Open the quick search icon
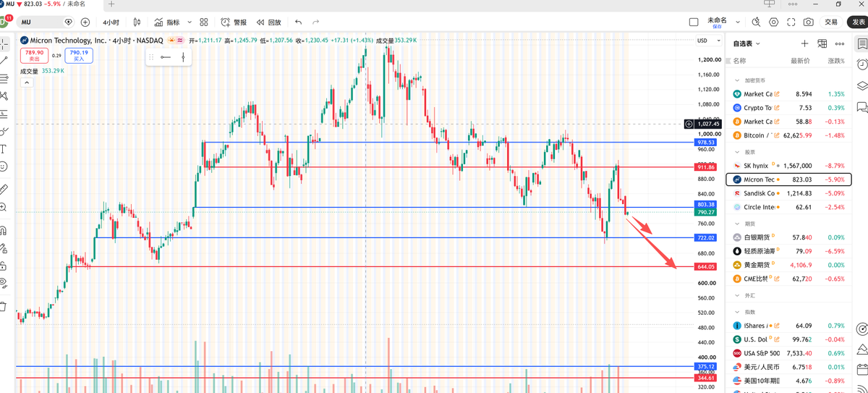868x393 pixels. click(x=756, y=22)
